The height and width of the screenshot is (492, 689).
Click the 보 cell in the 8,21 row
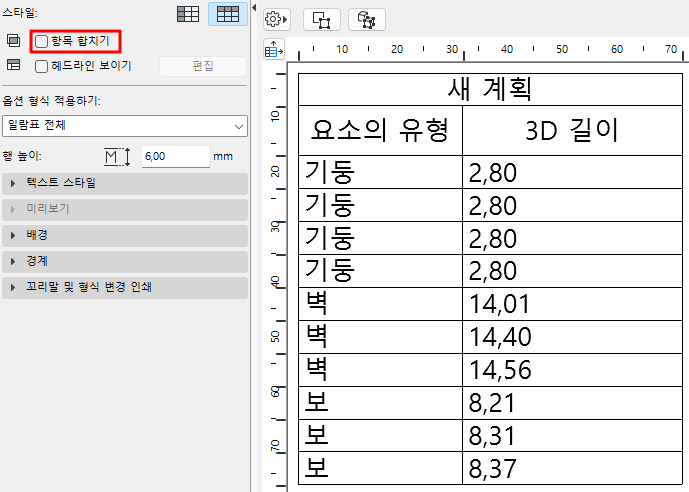[381, 403]
